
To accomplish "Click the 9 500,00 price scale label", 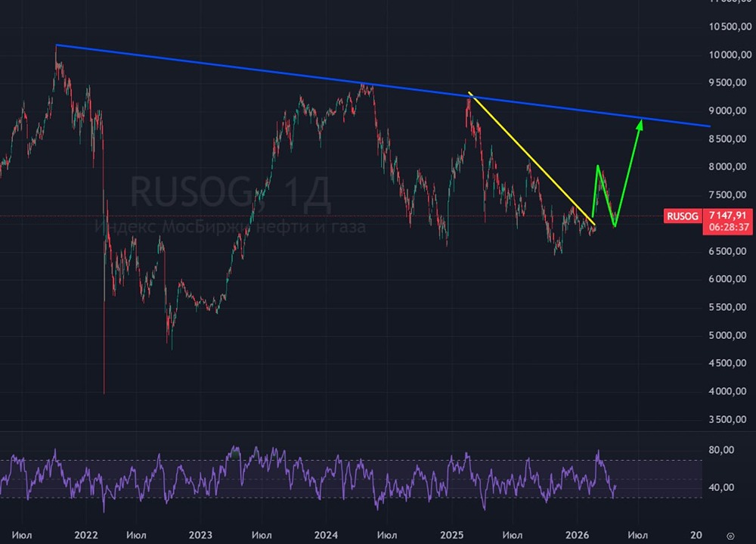I will 727,82.
